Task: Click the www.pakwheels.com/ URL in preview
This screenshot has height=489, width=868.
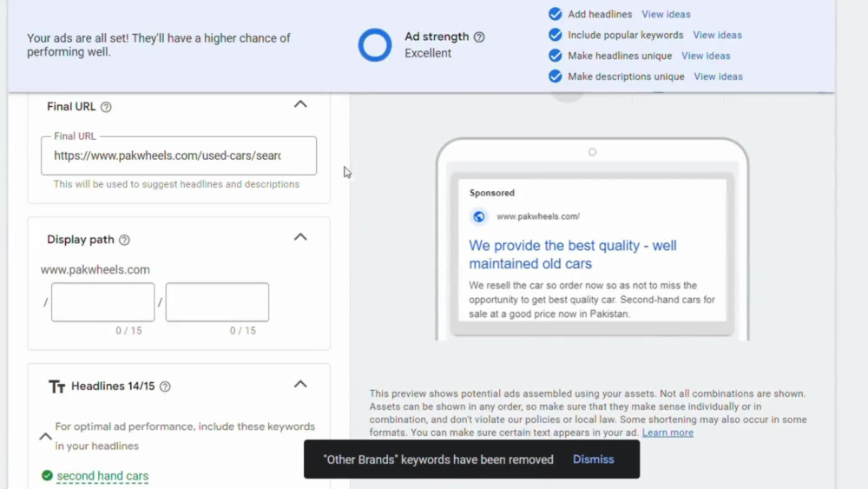Action: point(538,216)
